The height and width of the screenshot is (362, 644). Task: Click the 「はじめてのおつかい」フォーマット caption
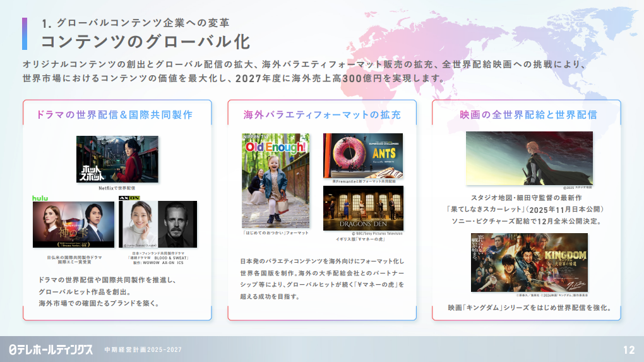(275, 233)
